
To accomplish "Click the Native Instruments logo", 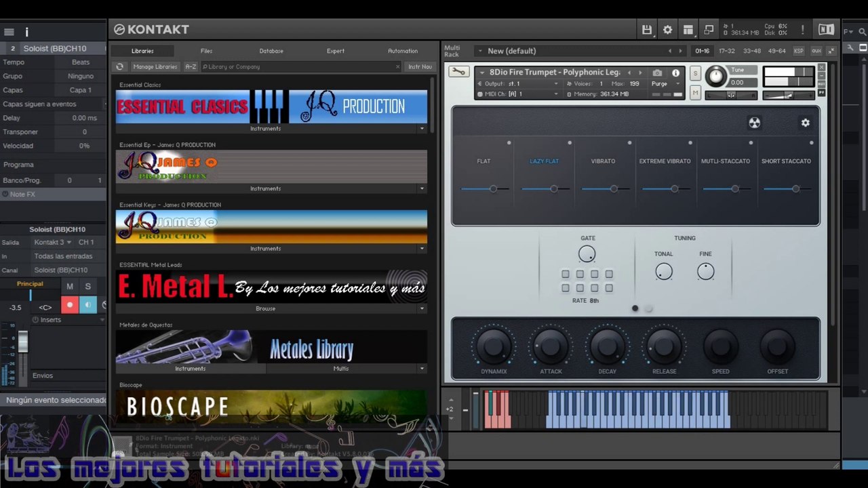I will tap(826, 30).
